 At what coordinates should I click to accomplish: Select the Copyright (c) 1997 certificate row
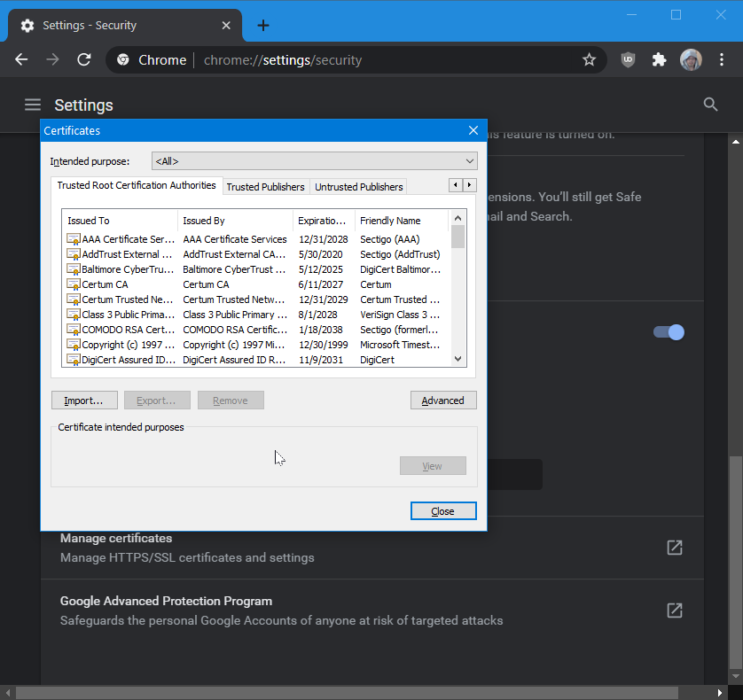tap(256, 345)
